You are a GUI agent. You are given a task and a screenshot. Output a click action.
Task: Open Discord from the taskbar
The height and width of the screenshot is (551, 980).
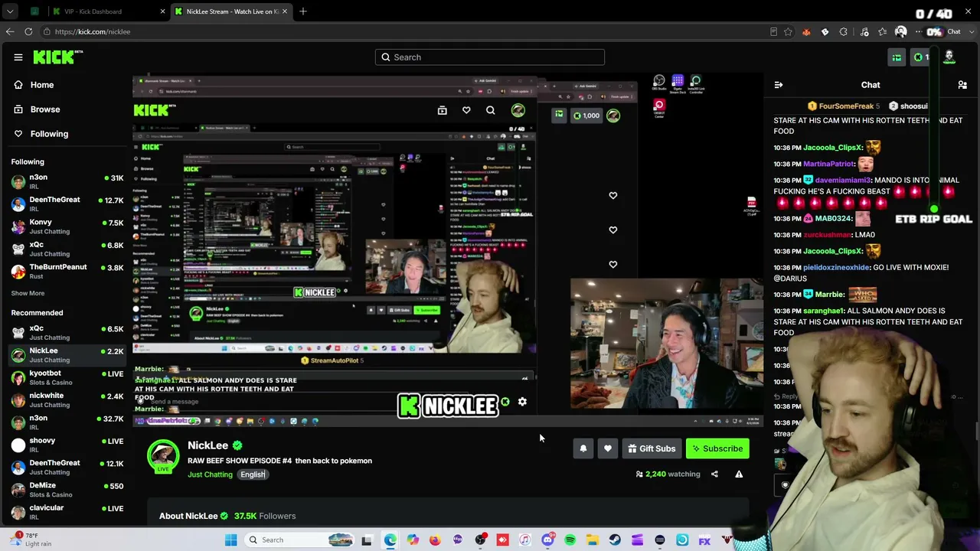tap(547, 540)
